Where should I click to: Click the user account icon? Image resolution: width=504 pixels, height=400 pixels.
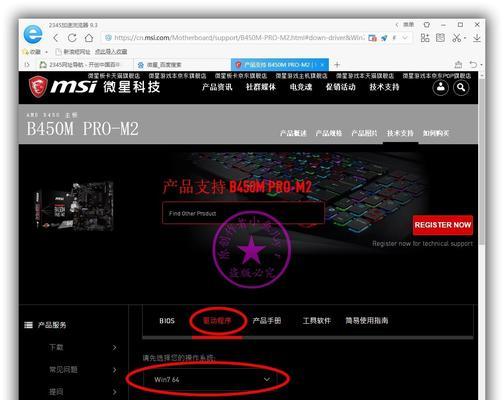440,88
